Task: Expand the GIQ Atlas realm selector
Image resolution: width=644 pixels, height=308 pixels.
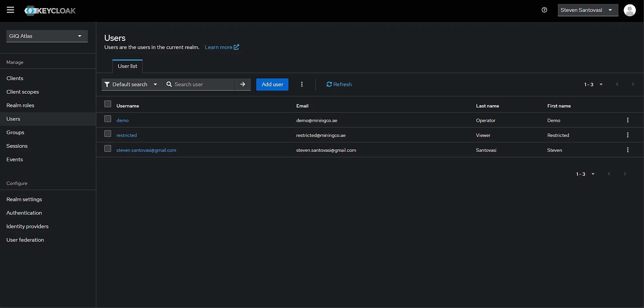Action: [x=47, y=36]
